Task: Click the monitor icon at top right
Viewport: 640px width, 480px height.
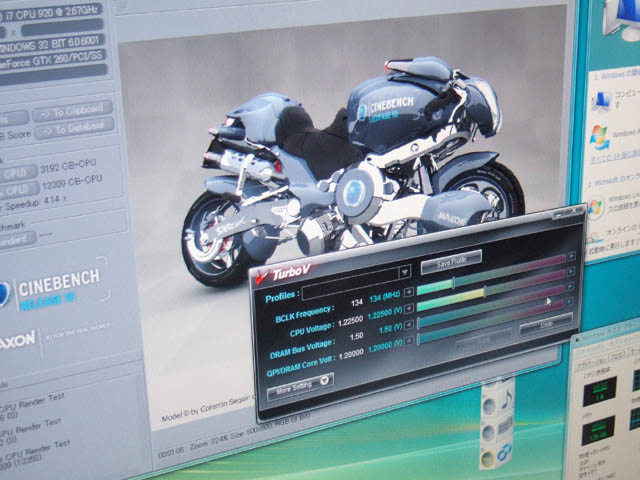Action: (622, 18)
